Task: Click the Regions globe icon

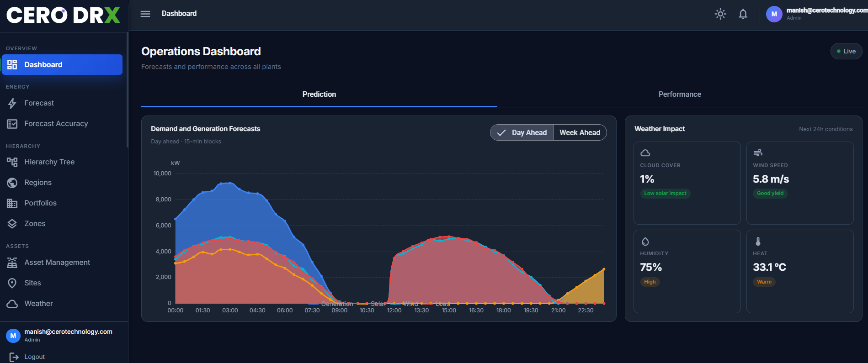Action: point(12,183)
